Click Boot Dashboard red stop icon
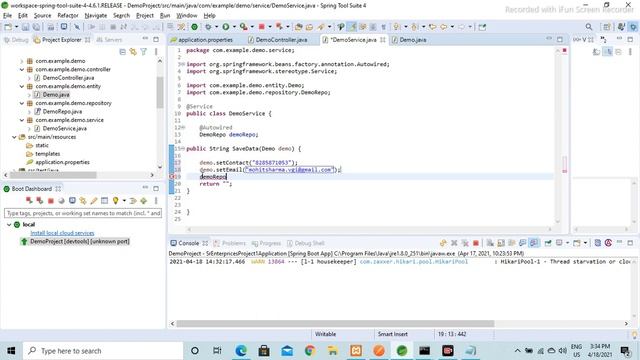640x360 pixels. [51, 200]
